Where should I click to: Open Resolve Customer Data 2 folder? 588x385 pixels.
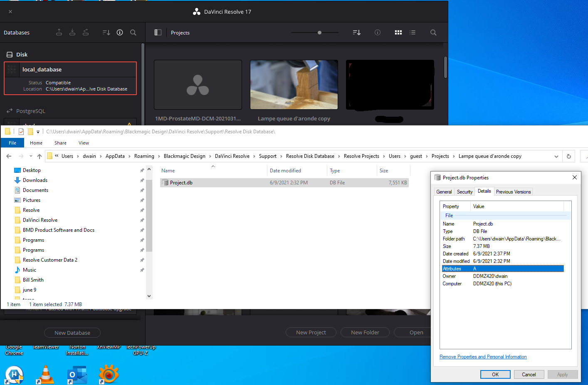(x=50, y=260)
